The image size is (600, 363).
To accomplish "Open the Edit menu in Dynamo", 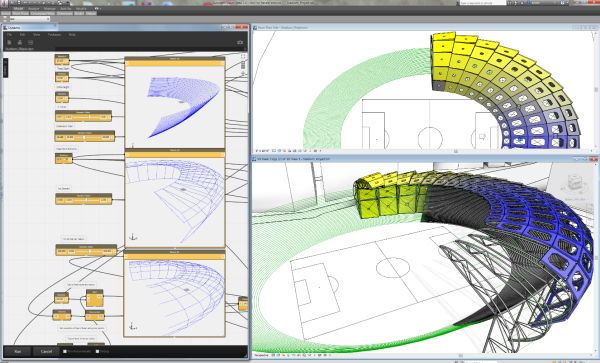I will (x=23, y=34).
